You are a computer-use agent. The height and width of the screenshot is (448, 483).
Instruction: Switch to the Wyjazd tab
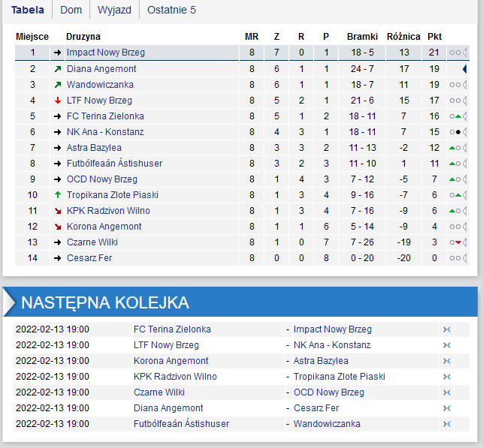click(114, 10)
